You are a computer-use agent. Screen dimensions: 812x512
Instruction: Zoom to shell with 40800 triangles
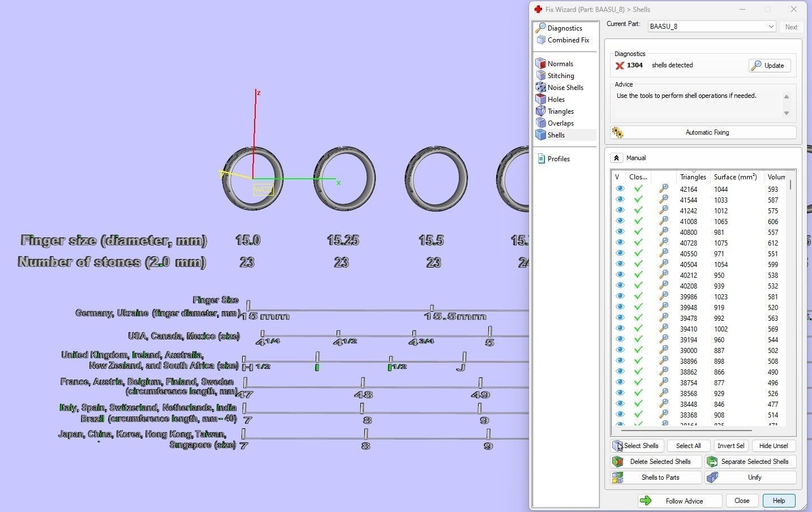pos(663,232)
